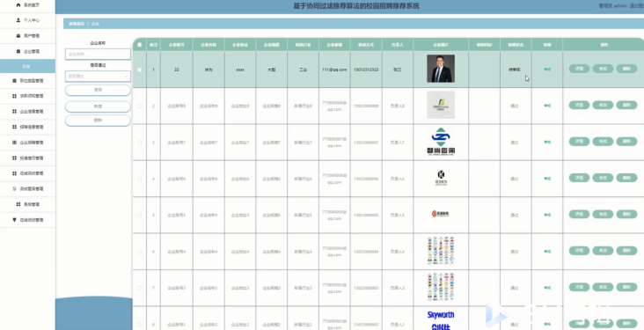This screenshot has height=330, width=644.
Task: Click 删除 in row 企业账号3
Action: (x=626, y=287)
